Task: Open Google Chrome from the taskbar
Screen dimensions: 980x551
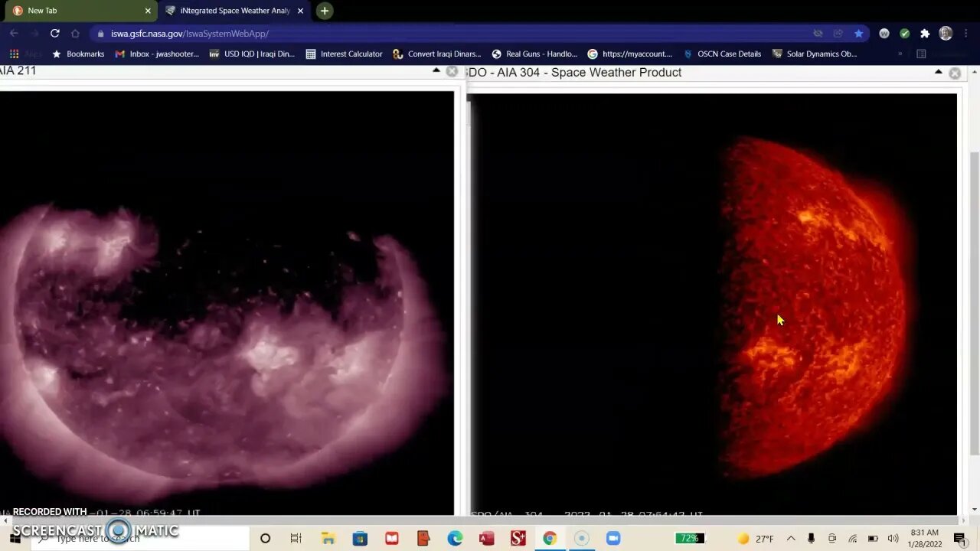Action: tap(550, 539)
